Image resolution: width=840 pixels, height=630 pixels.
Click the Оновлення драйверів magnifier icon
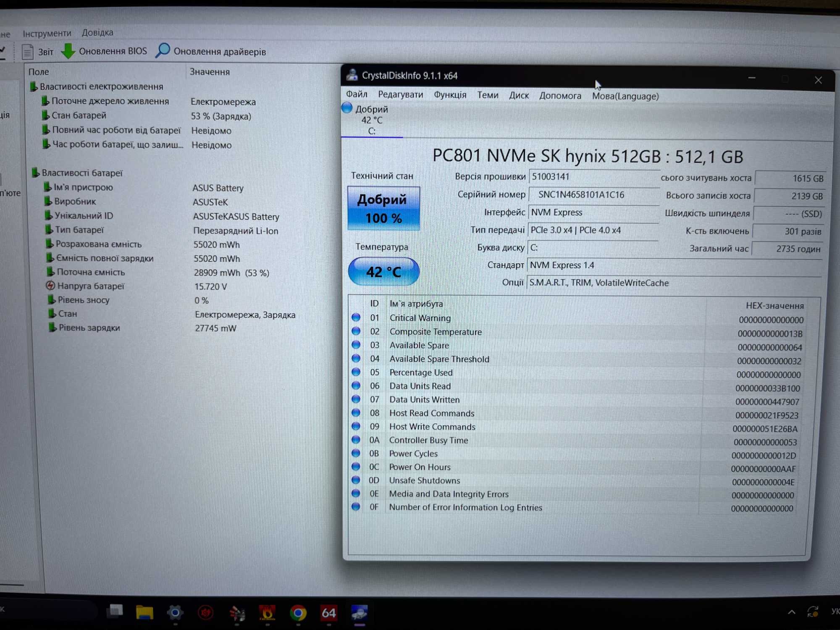[163, 51]
